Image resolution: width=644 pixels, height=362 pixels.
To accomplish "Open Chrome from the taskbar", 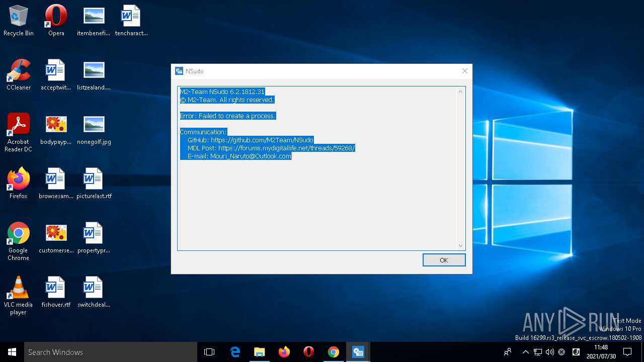I will click(x=333, y=352).
